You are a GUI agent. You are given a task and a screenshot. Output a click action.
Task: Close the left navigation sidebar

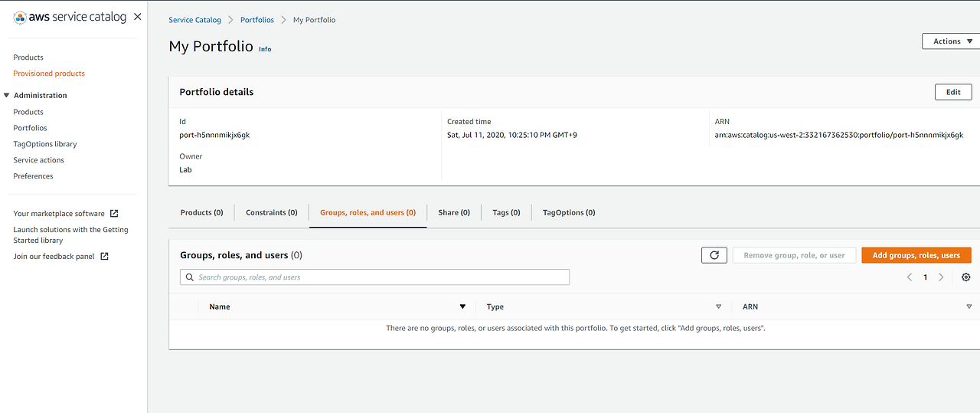pyautogui.click(x=137, y=17)
